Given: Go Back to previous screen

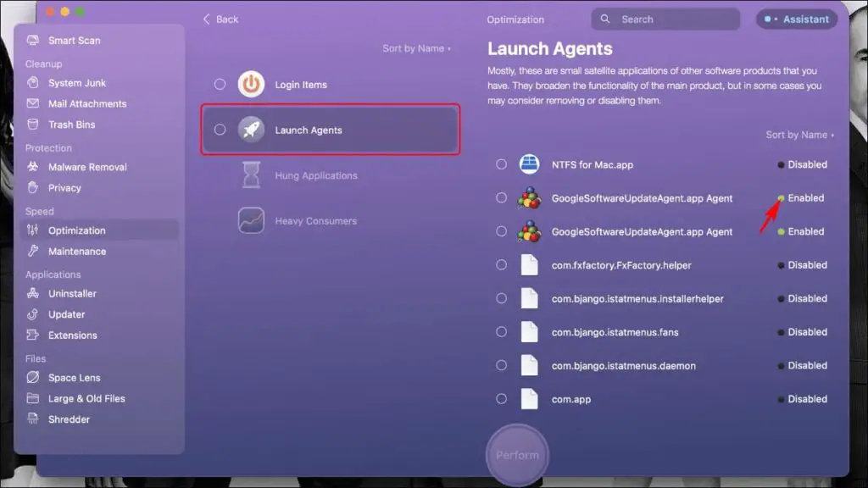Looking at the screenshot, I should (x=220, y=19).
